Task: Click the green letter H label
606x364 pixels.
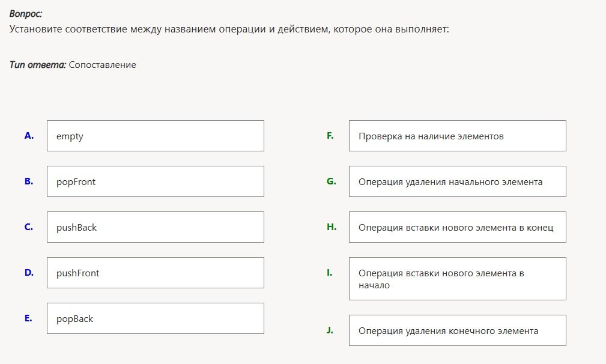Action: click(331, 227)
